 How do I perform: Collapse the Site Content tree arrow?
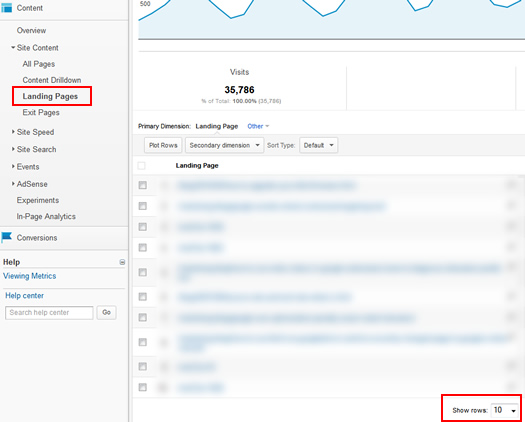click(x=13, y=48)
